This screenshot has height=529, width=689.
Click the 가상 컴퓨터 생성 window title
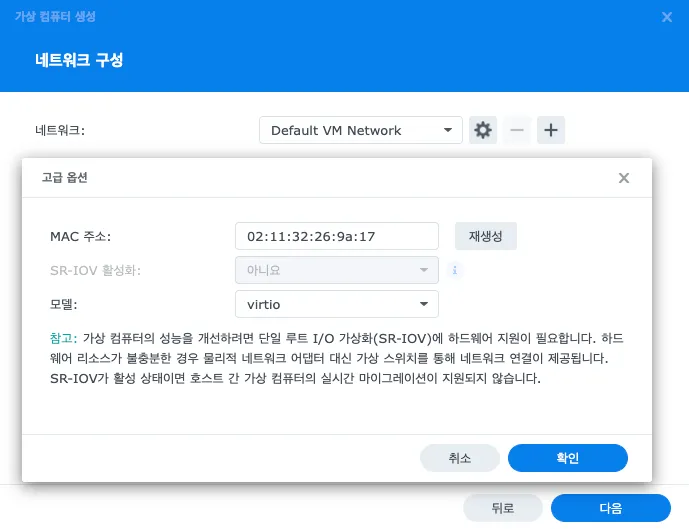click(x=55, y=17)
